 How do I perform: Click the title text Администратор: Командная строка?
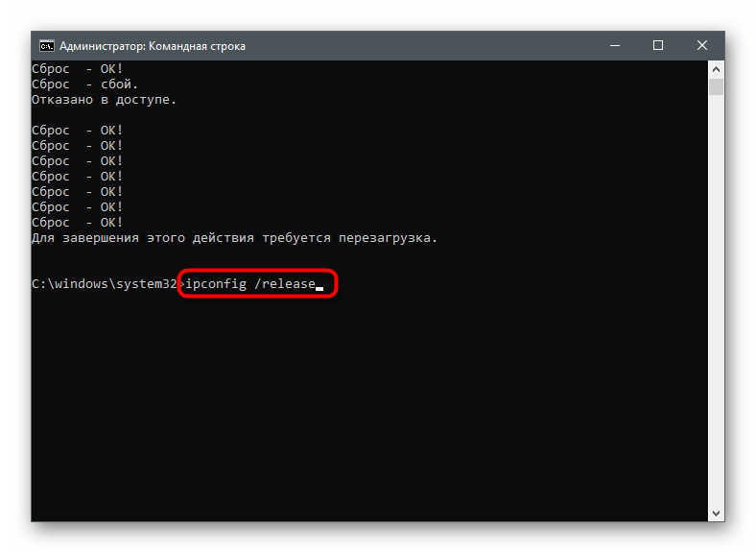tap(153, 46)
